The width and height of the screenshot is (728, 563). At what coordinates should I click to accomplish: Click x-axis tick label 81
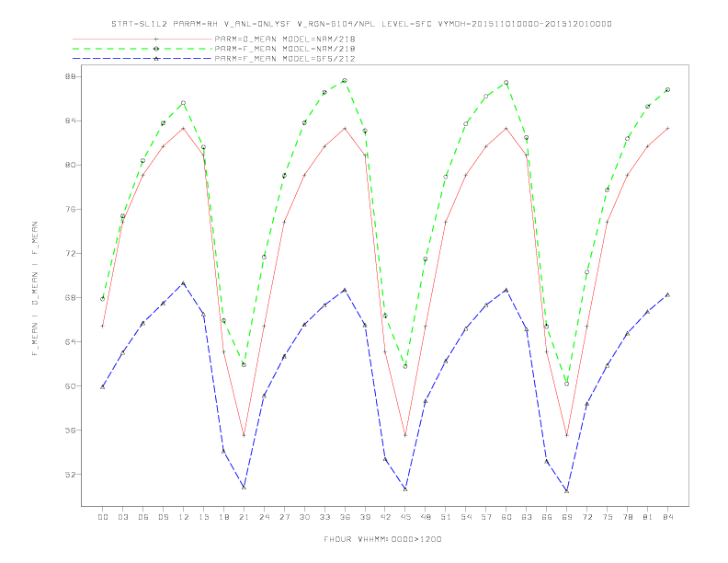(647, 517)
